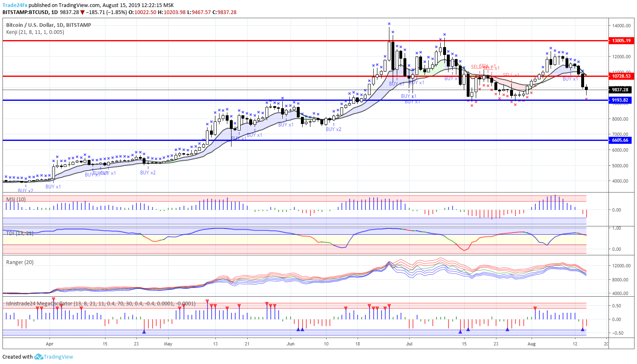The width and height of the screenshot is (637, 364).
Task: Click the Apr label on time axis
Action: [x=50, y=343]
